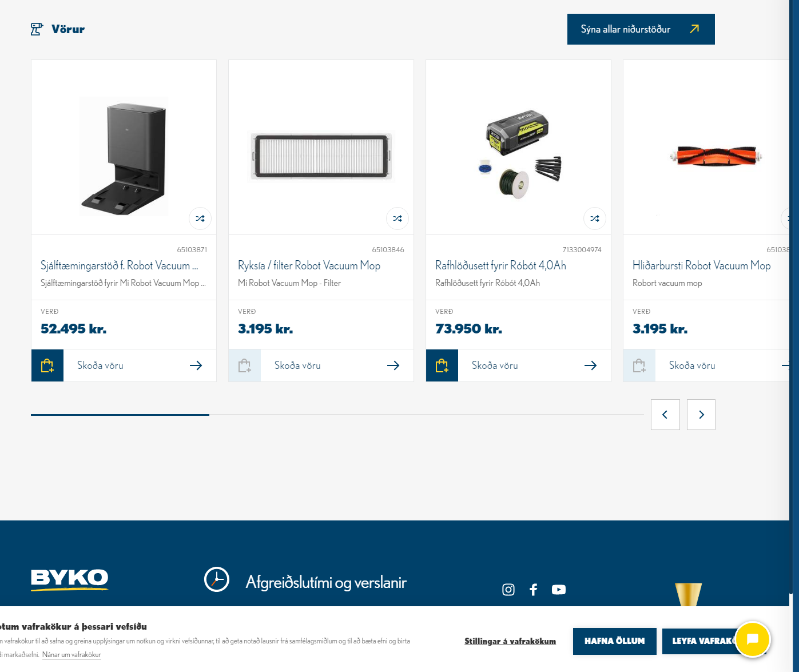The height and width of the screenshot is (672, 799).
Task: Click add-to-cart icon for Rafhlöðusett product
Action: (442, 365)
